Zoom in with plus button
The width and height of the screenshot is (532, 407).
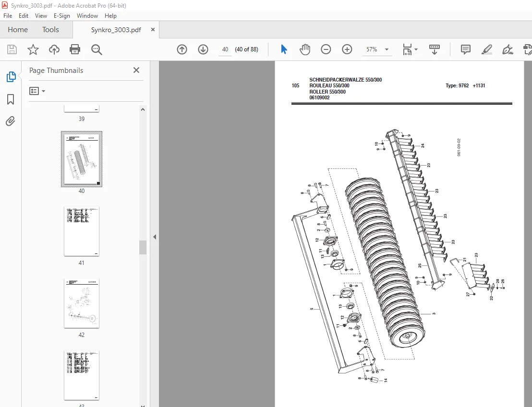point(347,49)
